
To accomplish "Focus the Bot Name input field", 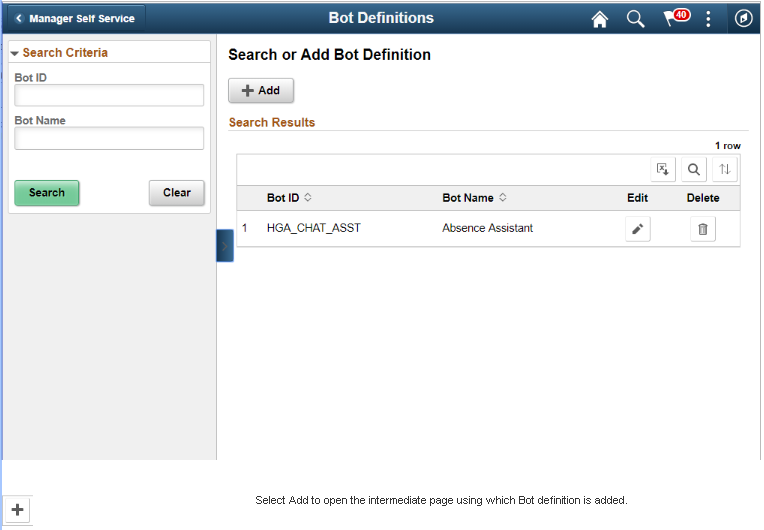I will coord(109,138).
